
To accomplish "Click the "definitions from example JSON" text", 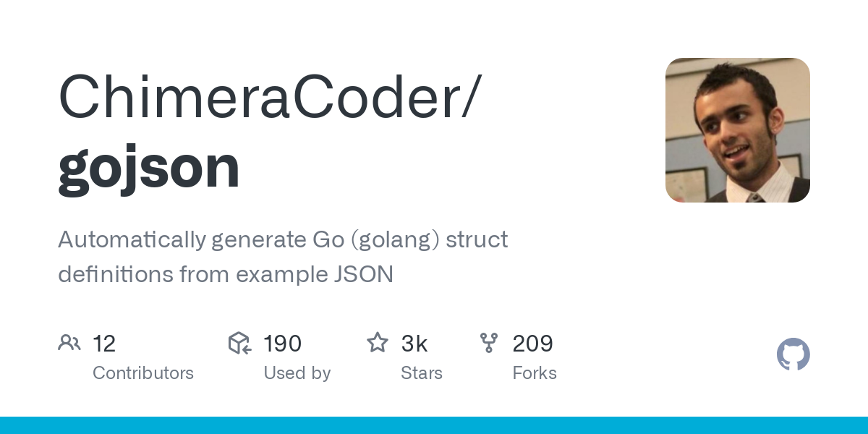I will tap(226, 275).
